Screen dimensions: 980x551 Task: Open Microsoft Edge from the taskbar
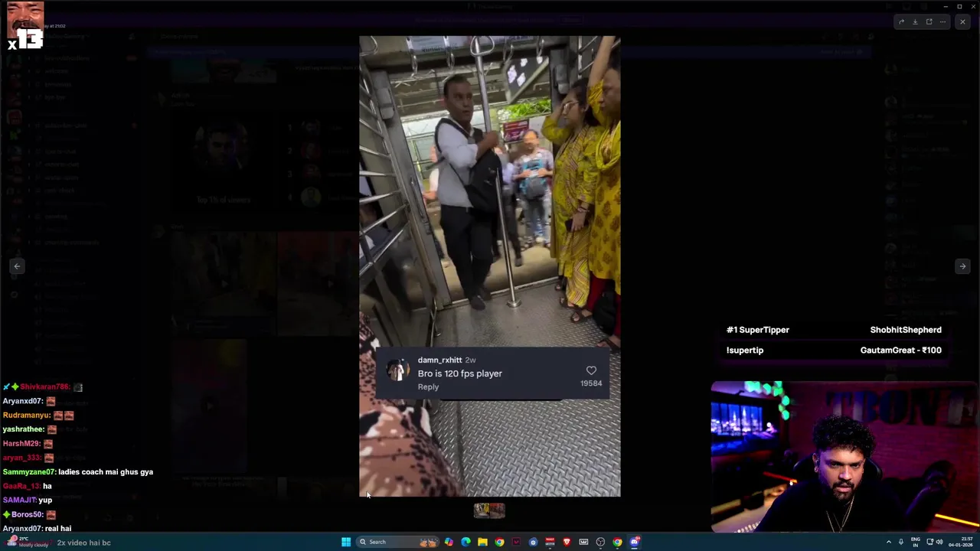(x=465, y=542)
